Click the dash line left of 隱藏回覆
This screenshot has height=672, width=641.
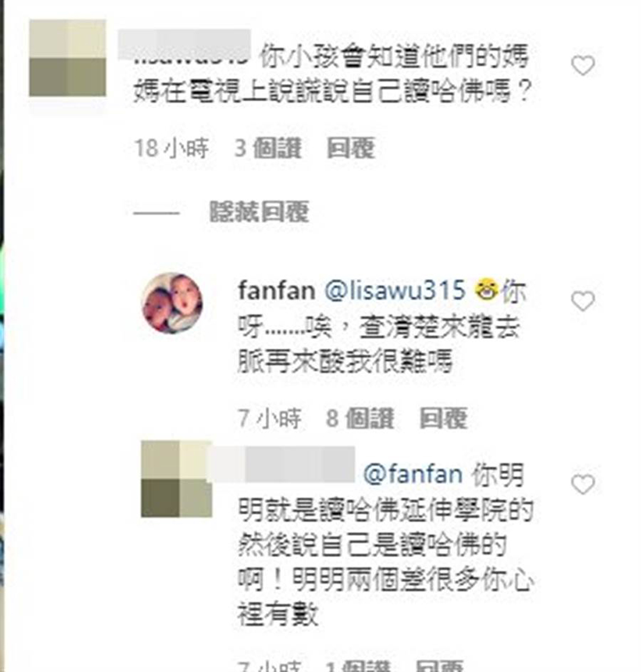click(157, 213)
